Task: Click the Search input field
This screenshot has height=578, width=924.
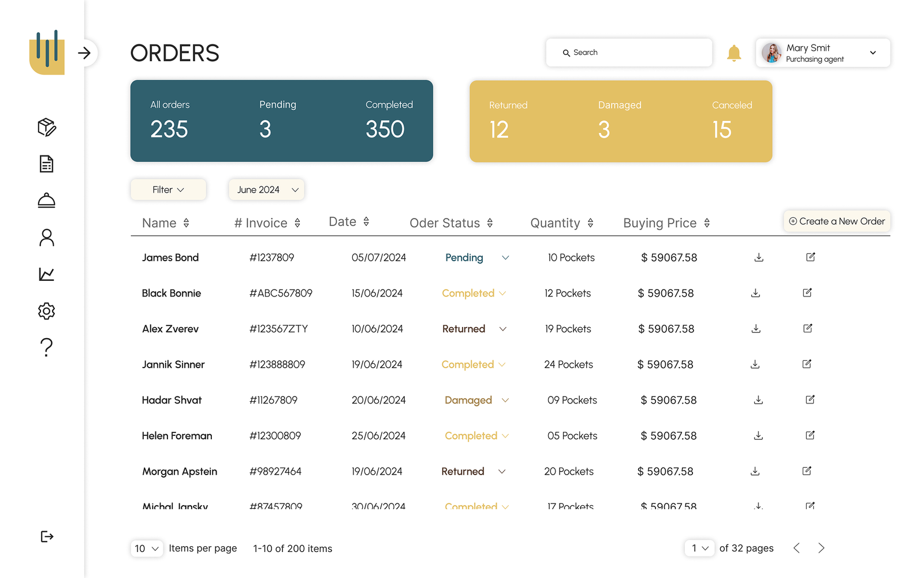Action: pos(629,53)
